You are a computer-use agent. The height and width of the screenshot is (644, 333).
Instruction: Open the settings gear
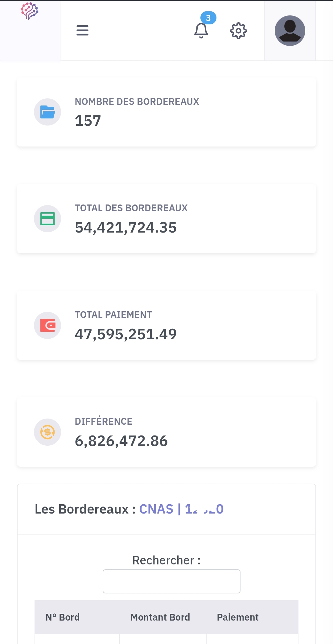238,31
